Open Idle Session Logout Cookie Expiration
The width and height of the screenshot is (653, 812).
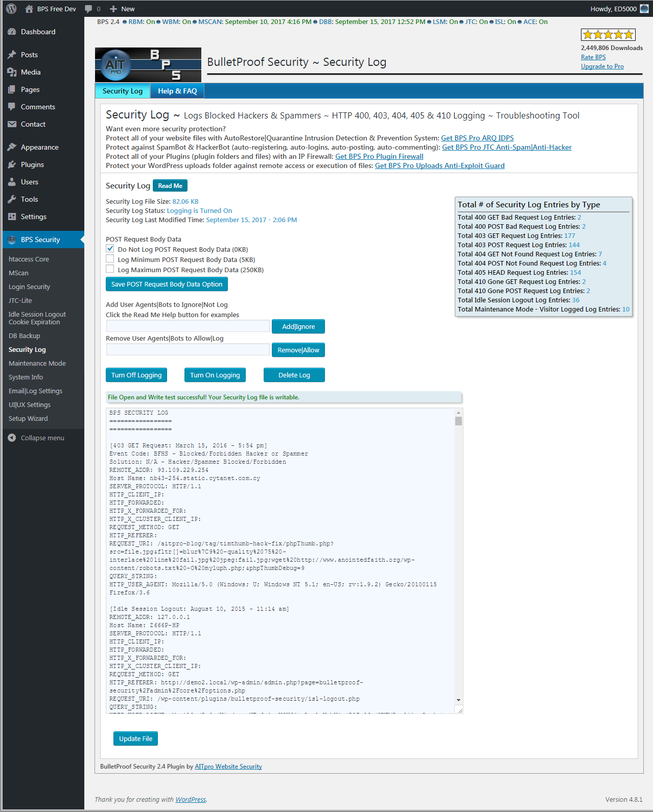pyautogui.click(x=37, y=318)
